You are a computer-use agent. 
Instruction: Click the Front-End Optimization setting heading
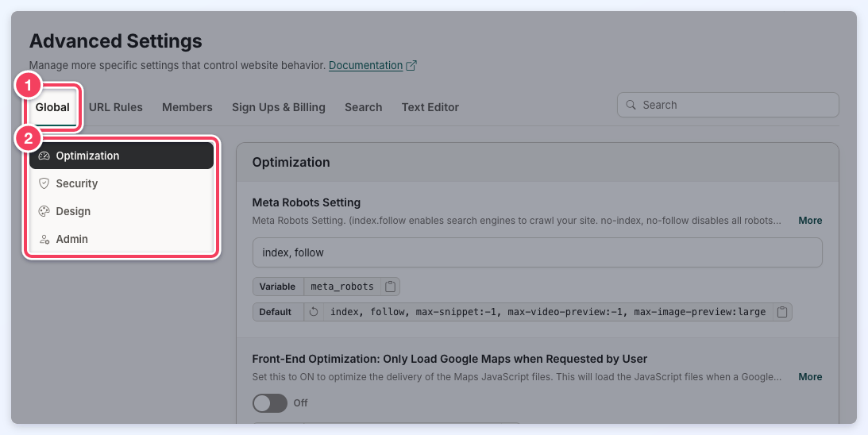point(449,359)
